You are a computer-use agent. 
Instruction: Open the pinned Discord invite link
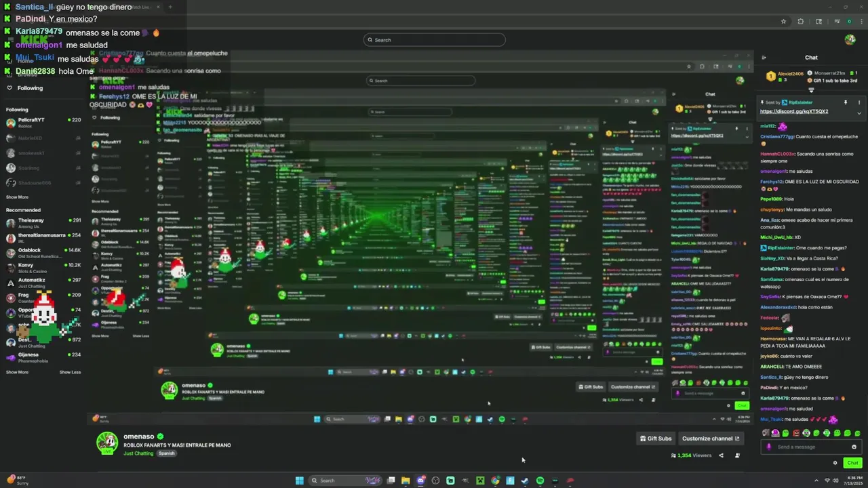[x=794, y=112]
